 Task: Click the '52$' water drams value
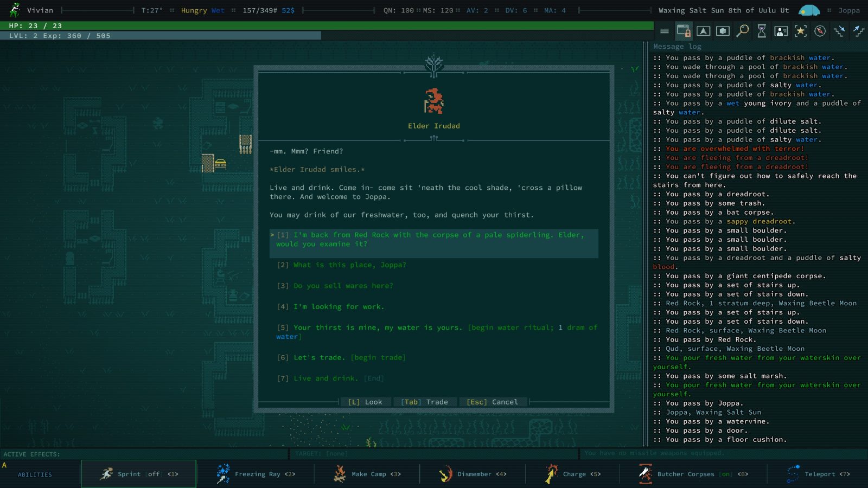pos(288,10)
